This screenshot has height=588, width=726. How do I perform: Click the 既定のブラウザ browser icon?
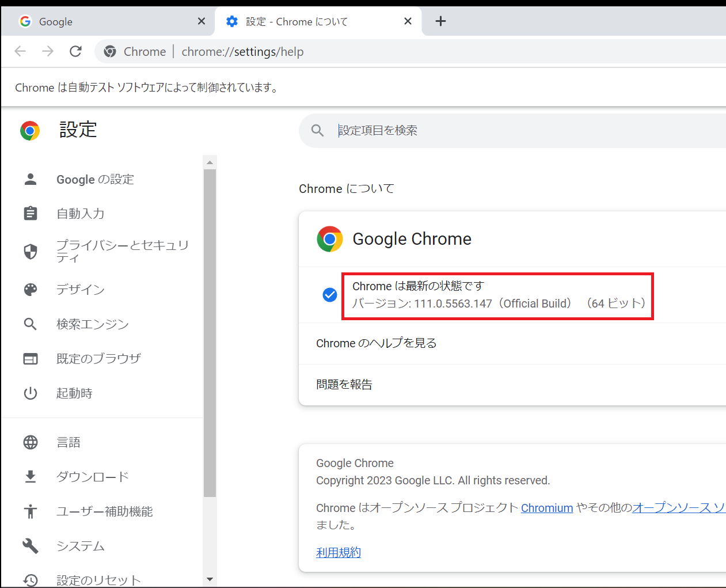[30, 358]
